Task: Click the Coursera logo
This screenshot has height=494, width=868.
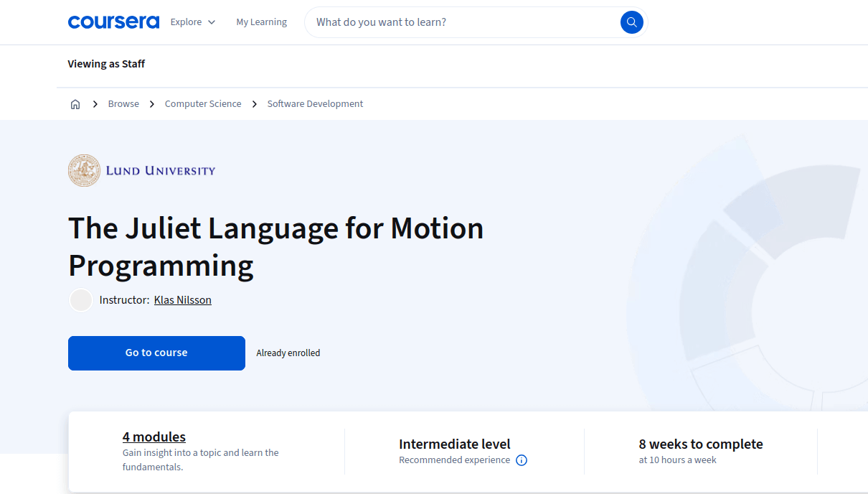Action: click(x=113, y=22)
